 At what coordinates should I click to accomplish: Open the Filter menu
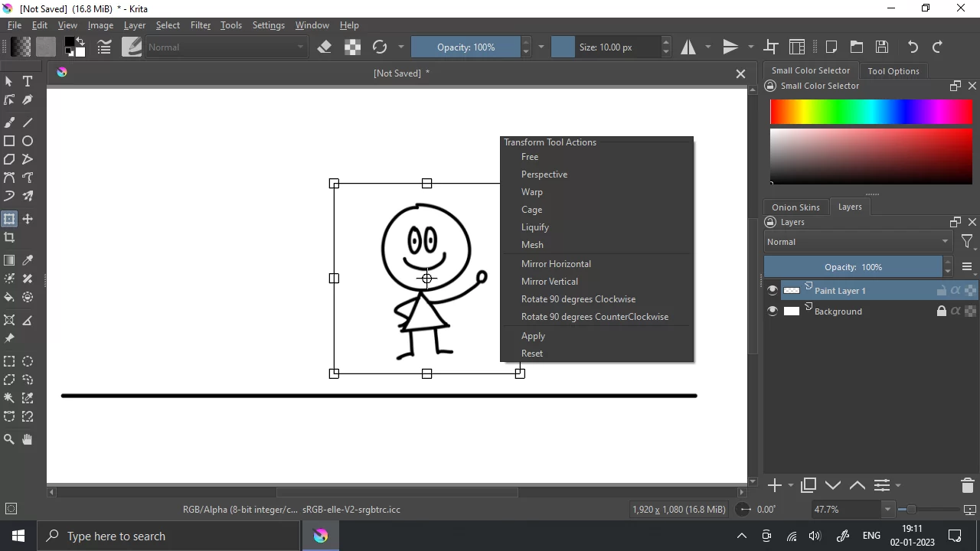(x=201, y=25)
